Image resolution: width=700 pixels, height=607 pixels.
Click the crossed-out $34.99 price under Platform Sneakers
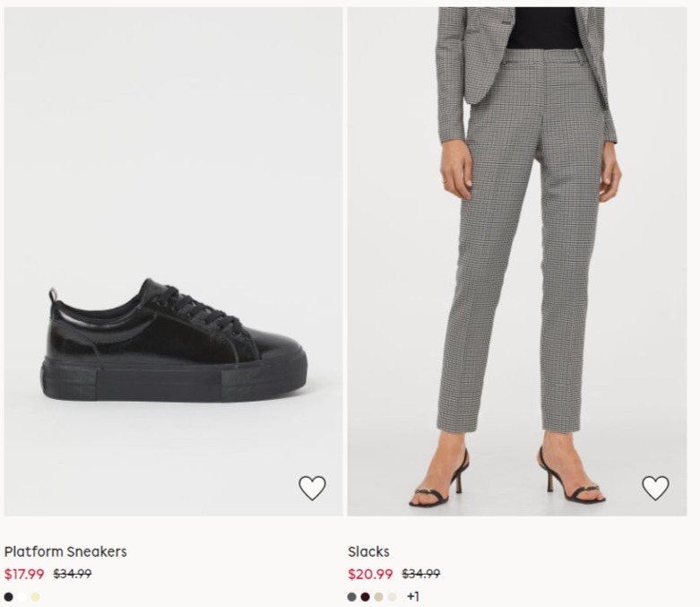click(x=73, y=574)
